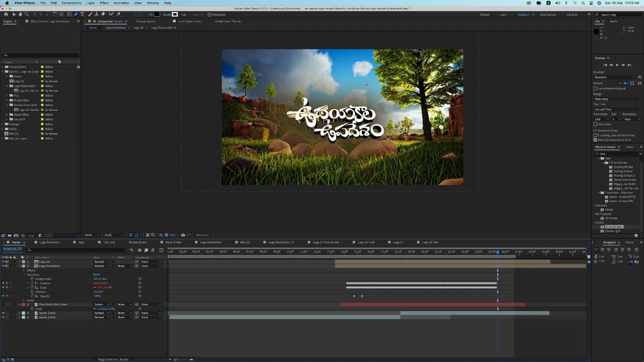Select the Type tool
The height and width of the screenshot is (362, 644).
point(82,14)
